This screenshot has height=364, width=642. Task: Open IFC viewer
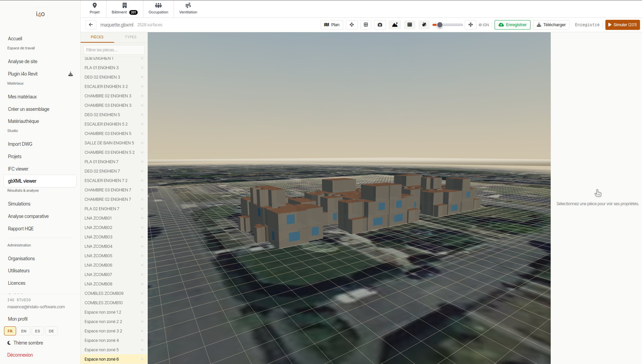[x=18, y=169]
